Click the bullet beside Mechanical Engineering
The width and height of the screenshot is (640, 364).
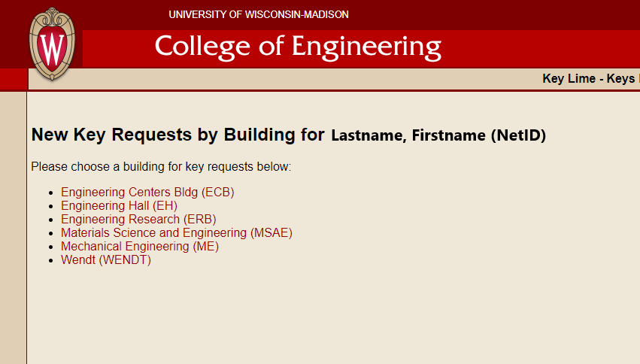[51, 247]
